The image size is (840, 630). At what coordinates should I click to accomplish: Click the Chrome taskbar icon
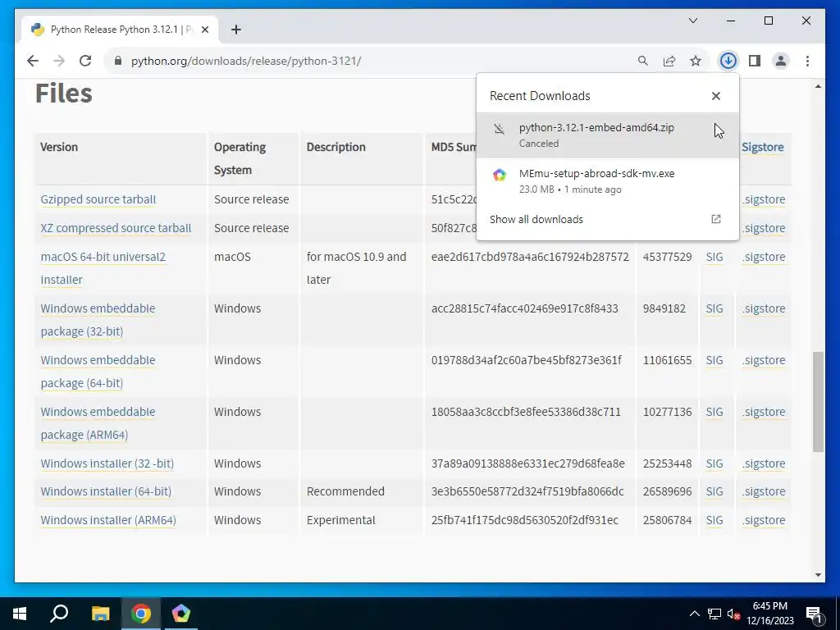point(141,614)
